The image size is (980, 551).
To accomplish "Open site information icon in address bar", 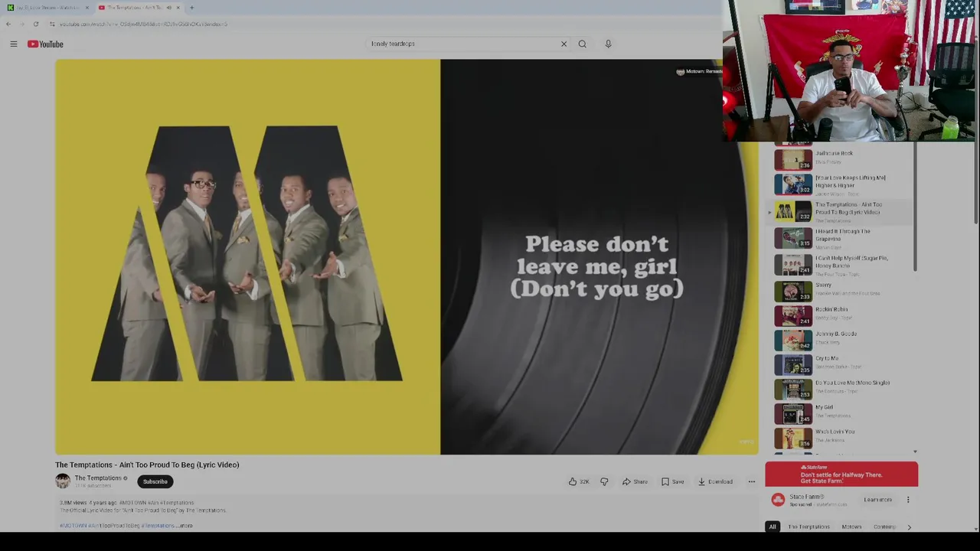I will coord(52,24).
